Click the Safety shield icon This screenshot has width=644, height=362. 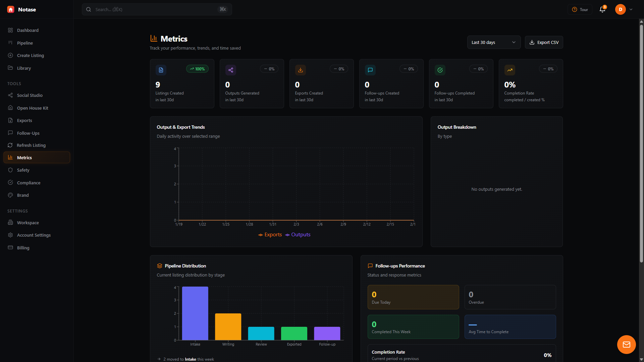pyautogui.click(x=10, y=170)
